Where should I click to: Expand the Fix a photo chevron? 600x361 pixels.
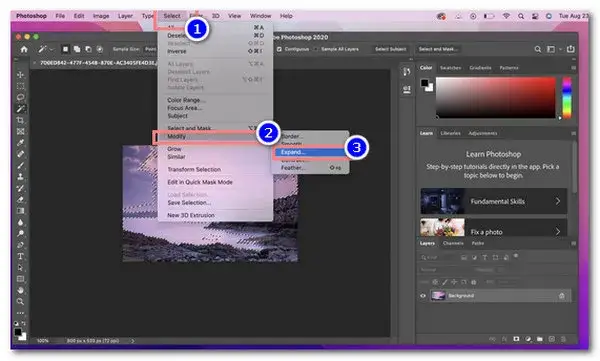(x=558, y=231)
